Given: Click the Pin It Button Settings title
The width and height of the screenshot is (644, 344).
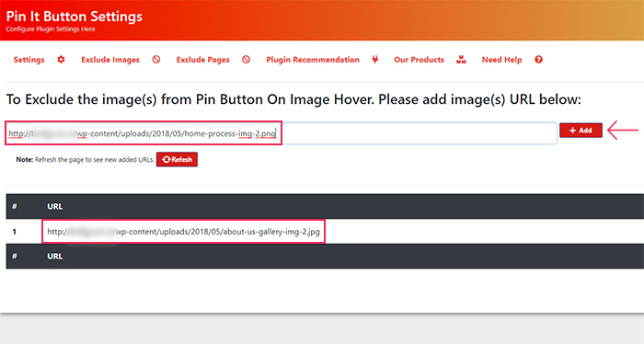Looking at the screenshot, I should 75,17.
